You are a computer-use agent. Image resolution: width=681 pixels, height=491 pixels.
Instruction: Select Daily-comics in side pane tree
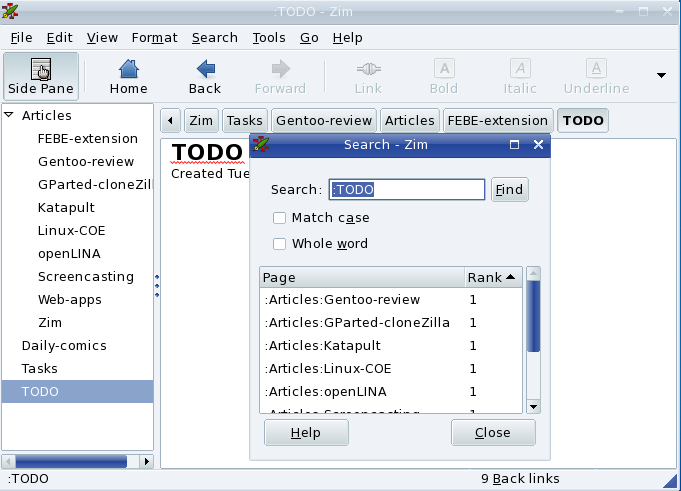click(64, 346)
